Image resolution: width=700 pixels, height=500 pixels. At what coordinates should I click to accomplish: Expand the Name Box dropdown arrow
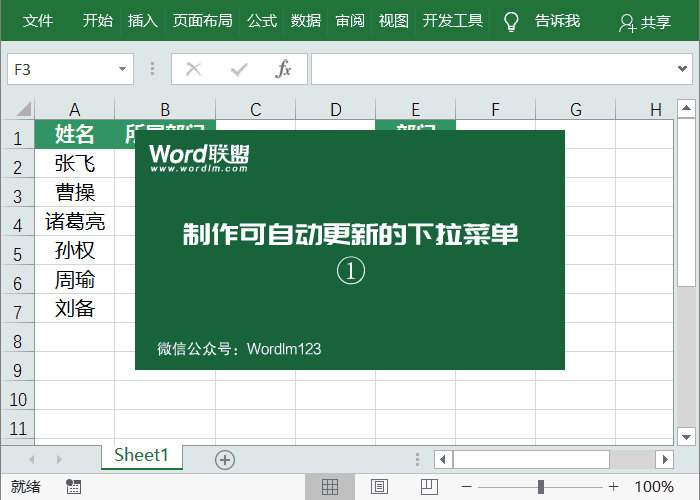pos(122,69)
